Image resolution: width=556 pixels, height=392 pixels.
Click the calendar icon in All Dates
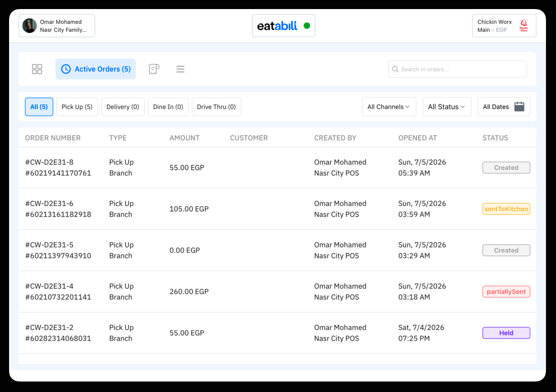519,107
